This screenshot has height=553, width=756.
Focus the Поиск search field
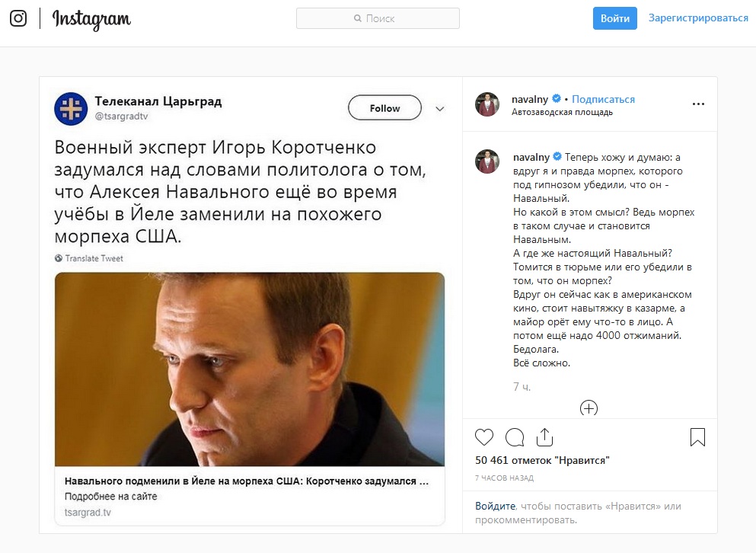(378, 18)
